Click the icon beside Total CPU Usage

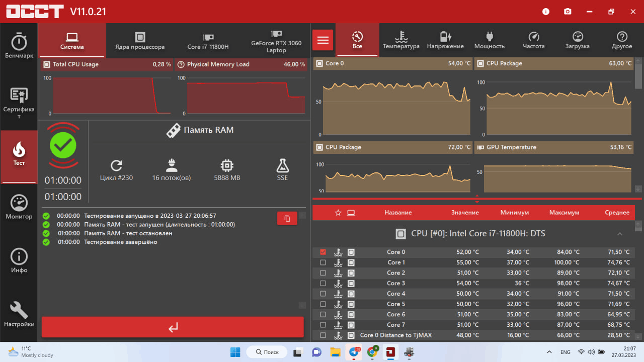47,64
